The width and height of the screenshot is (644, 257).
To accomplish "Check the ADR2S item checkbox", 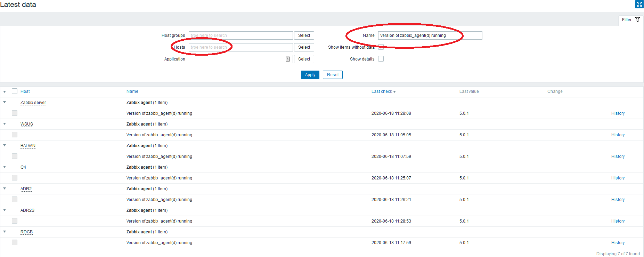I will (x=15, y=221).
